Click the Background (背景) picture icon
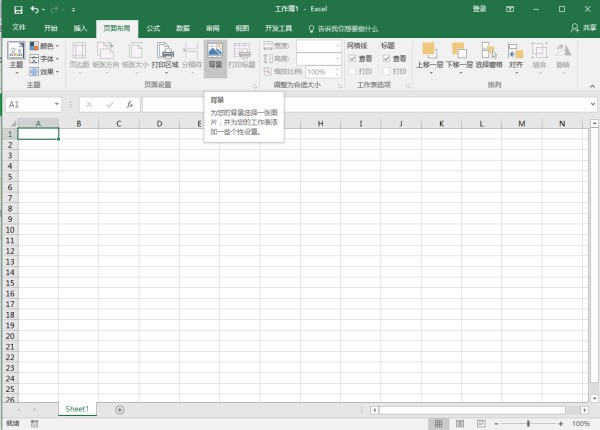The image size is (600, 430). (x=215, y=50)
